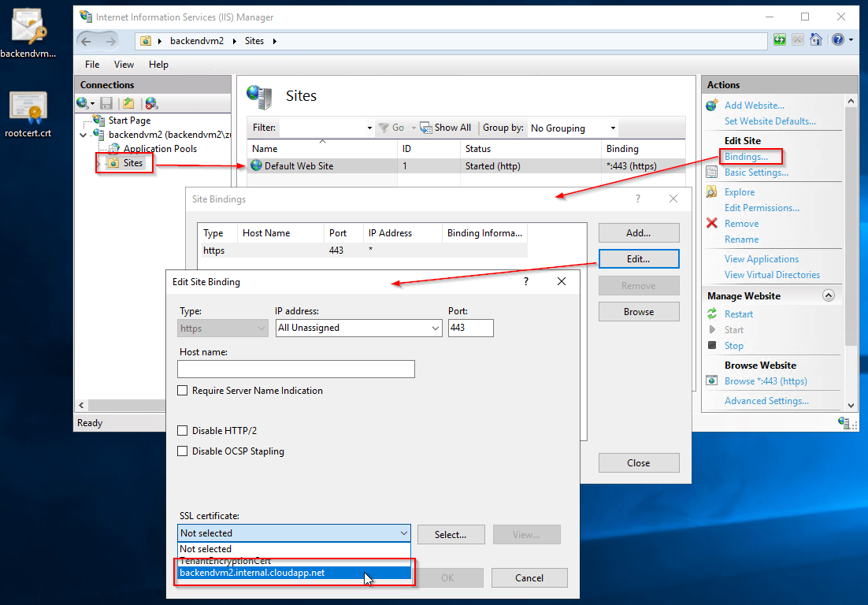The image size is (868, 605).
Task: Enable Require Server Name Indication checkbox
Action: (x=182, y=390)
